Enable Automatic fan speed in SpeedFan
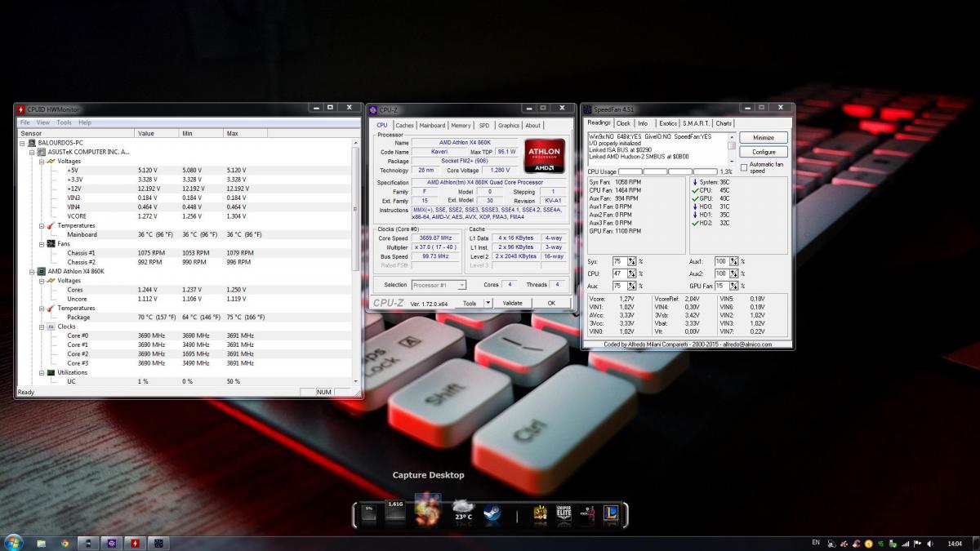This screenshot has height=551, width=980. [x=744, y=167]
